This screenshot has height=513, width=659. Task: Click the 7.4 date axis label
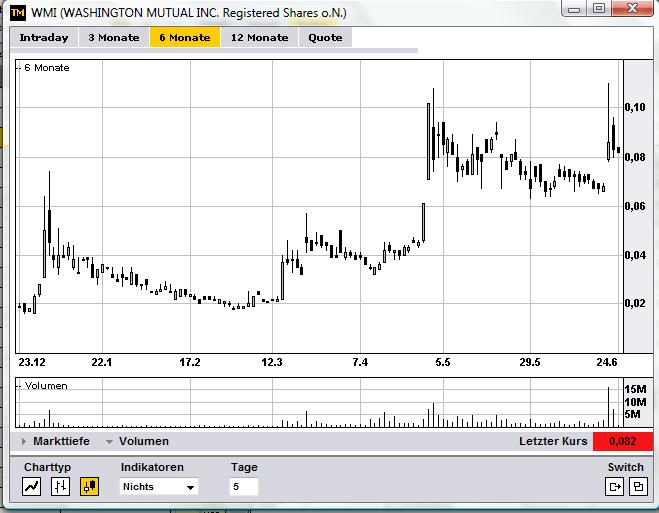(x=360, y=362)
